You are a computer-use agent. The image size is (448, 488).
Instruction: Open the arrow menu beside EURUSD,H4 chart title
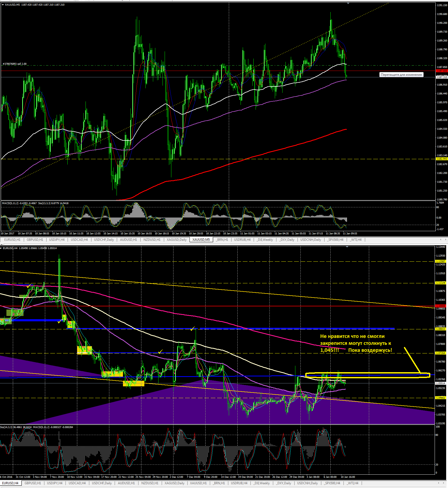[x=1, y=248]
